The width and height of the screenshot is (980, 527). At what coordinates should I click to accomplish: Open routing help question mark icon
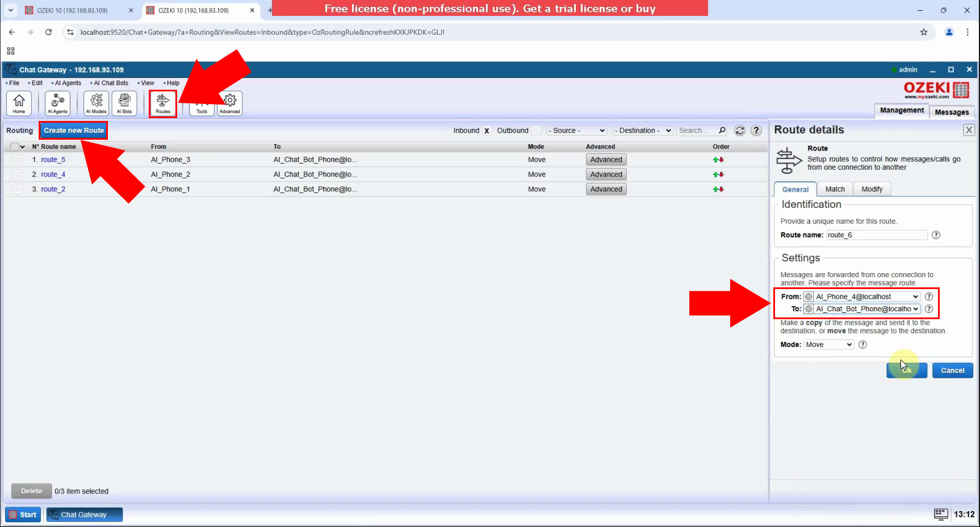(756, 131)
